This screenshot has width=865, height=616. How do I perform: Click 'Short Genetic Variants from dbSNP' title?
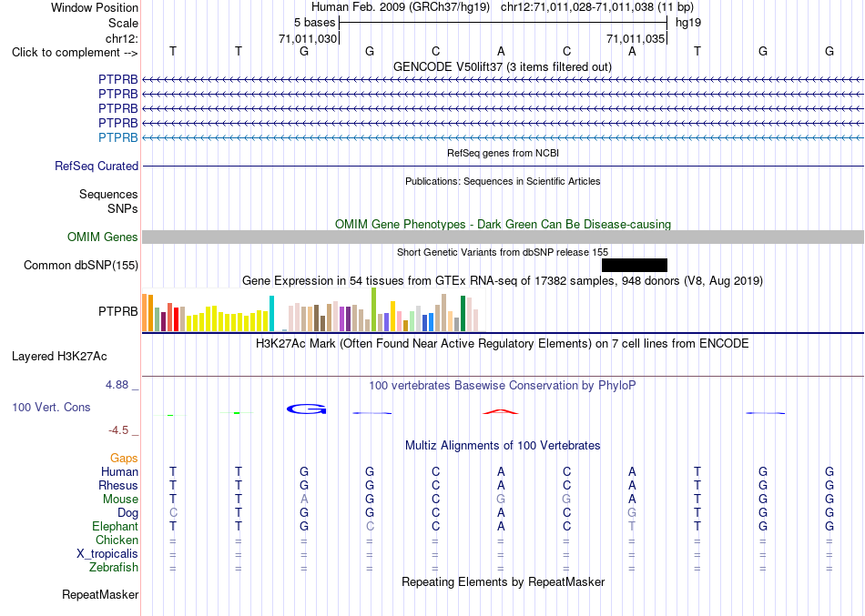tap(503, 252)
